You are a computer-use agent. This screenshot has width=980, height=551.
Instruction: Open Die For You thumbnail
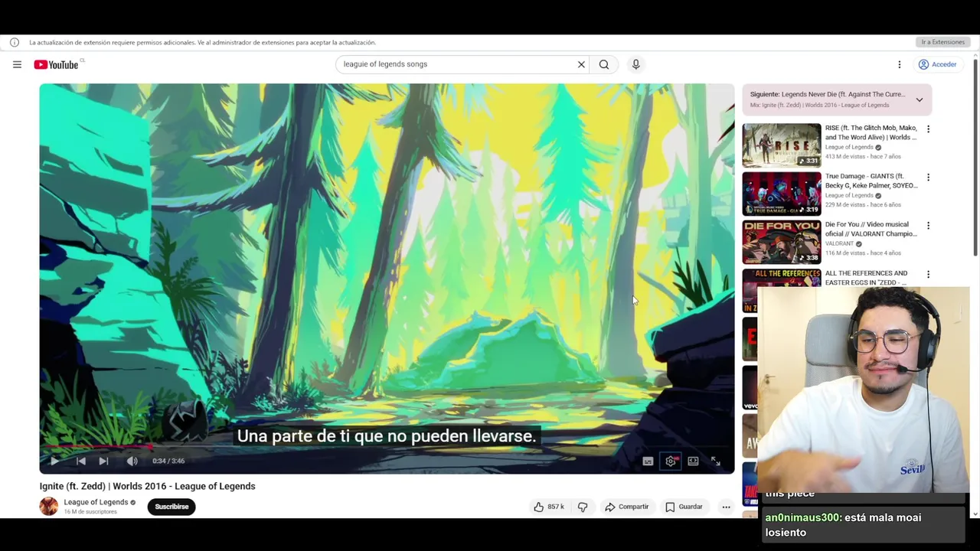pyautogui.click(x=781, y=242)
